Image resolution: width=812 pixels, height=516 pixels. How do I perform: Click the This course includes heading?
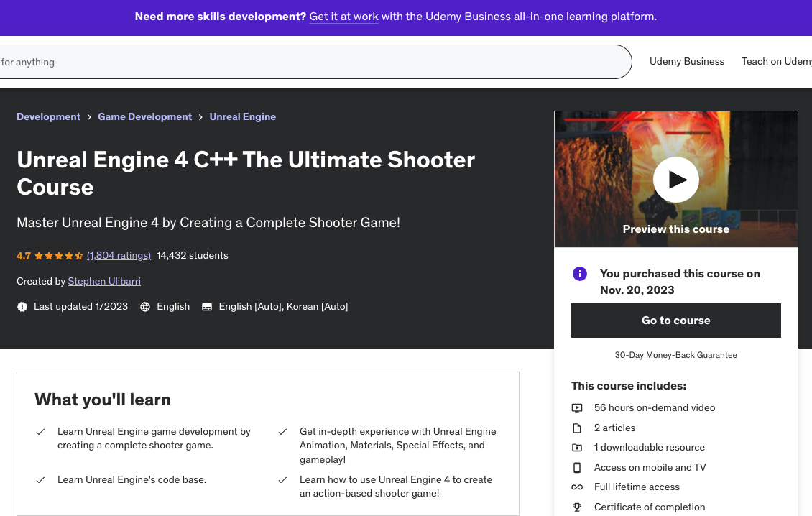[x=629, y=386]
